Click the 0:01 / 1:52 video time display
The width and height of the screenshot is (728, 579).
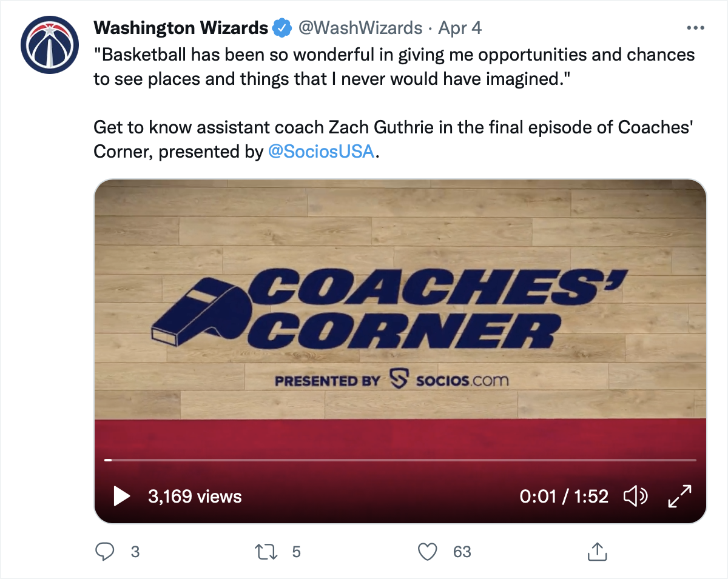point(564,497)
